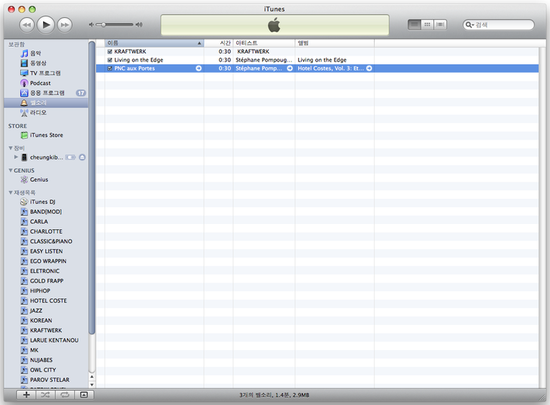Select the Ringtones library item

pos(46,103)
